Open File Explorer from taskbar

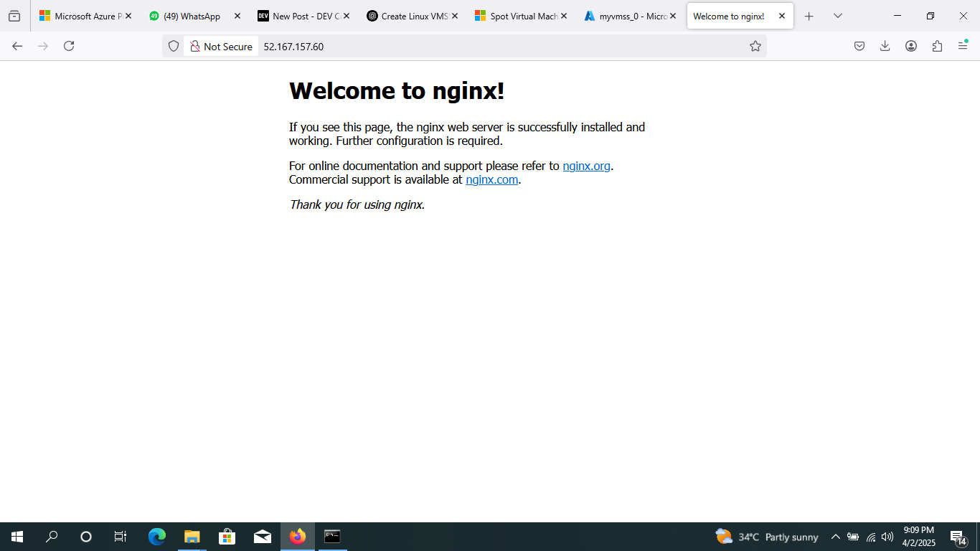click(192, 537)
